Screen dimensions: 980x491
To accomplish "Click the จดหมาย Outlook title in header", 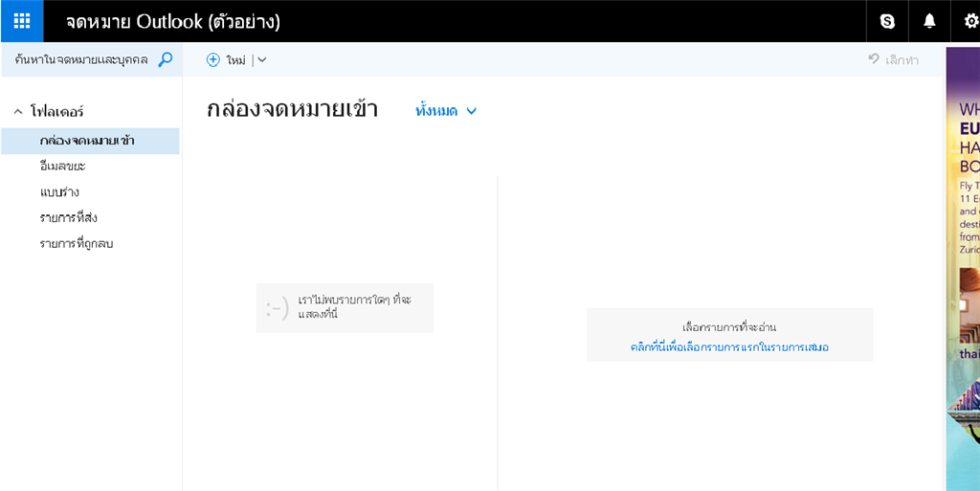I will click(x=173, y=22).
